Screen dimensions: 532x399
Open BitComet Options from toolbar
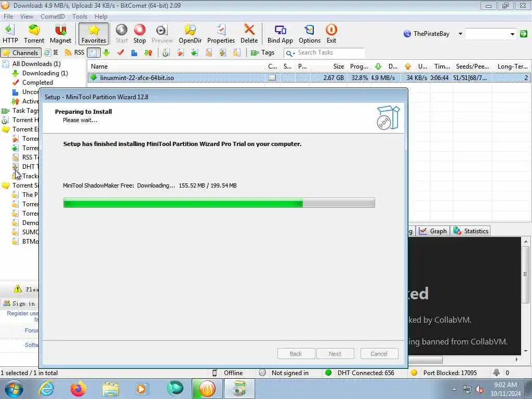click(x=310, y=34)
